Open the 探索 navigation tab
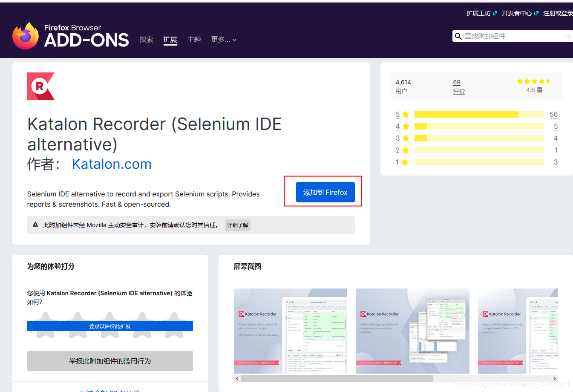 pyautogui.click(x=146, y=40)
